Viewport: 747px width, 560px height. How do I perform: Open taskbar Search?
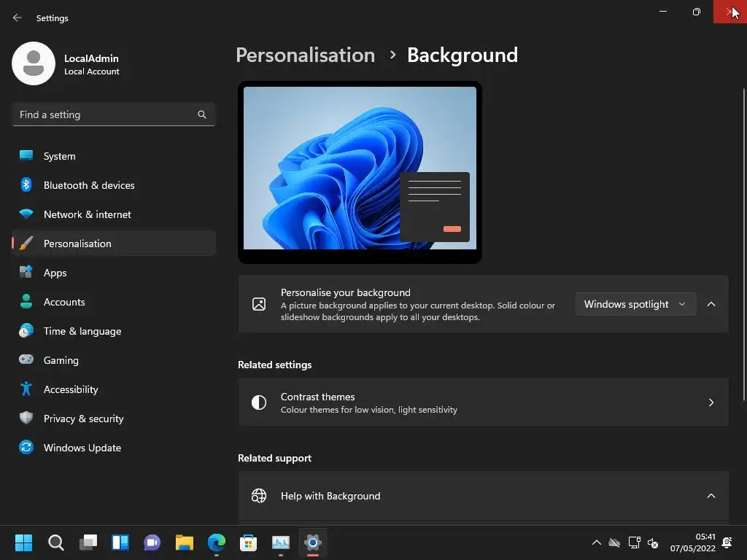(55, 542)
